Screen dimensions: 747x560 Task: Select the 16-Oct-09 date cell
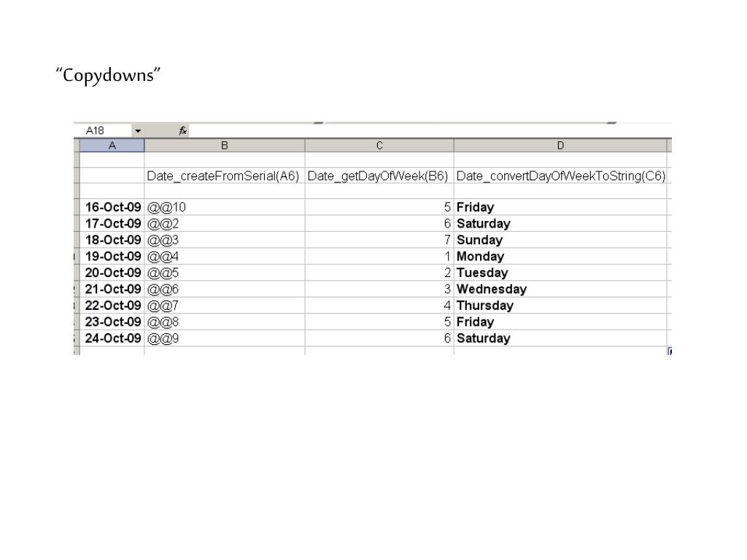point(112,207)
